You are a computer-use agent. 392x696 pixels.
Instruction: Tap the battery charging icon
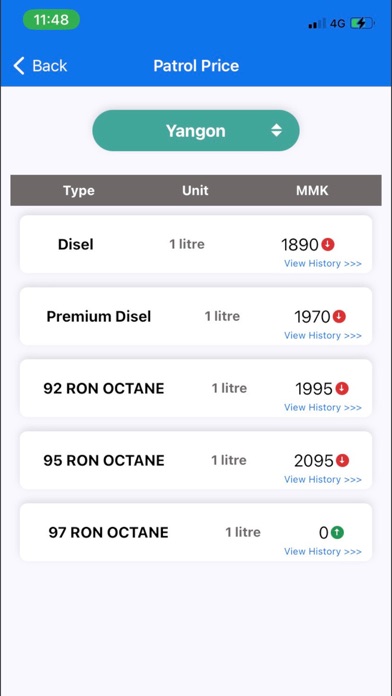[x=362, y=23]
